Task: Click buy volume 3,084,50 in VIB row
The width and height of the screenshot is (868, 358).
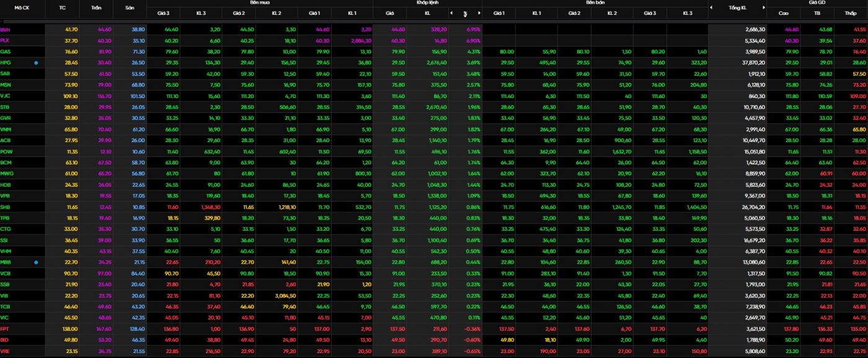Action: pos(286,296)
